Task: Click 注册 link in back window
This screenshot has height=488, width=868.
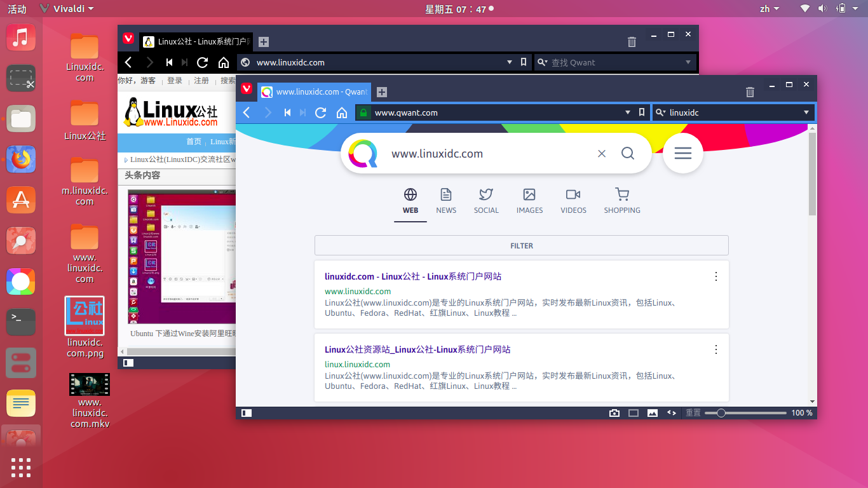Action: (x=201, y=81)
